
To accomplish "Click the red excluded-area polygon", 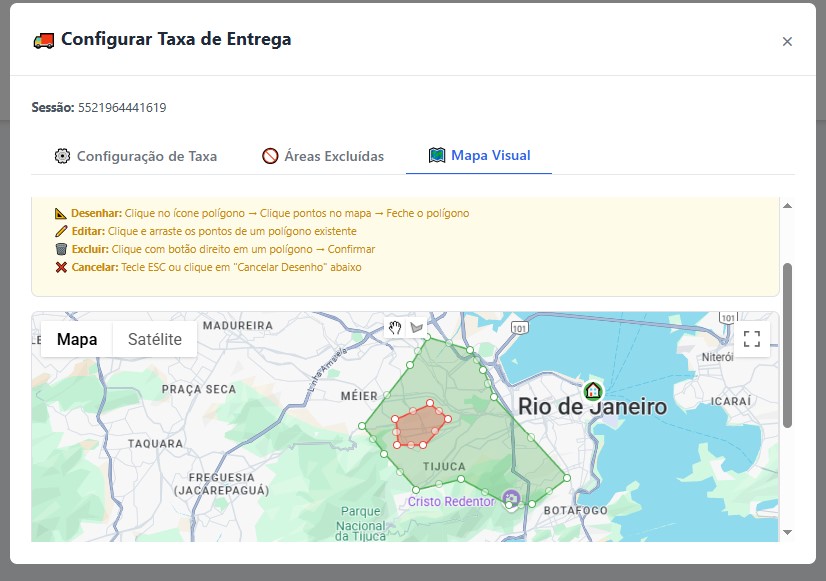I will point(420,427).
